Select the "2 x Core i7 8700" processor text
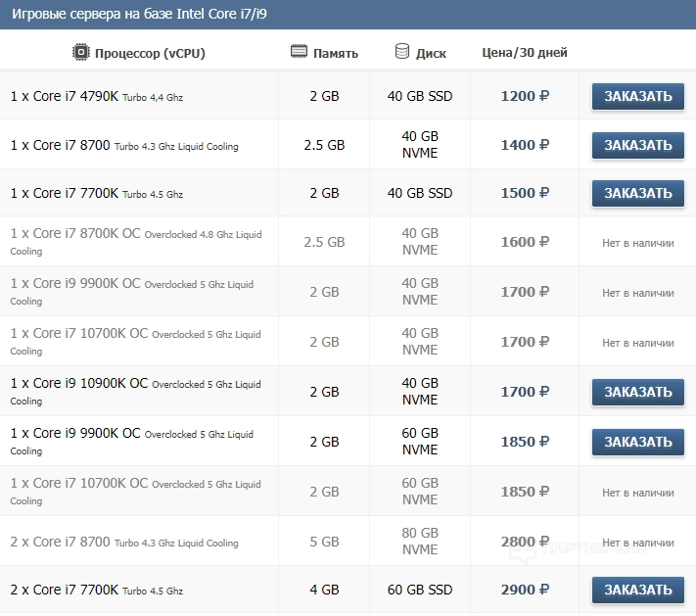 coord(60,542)
